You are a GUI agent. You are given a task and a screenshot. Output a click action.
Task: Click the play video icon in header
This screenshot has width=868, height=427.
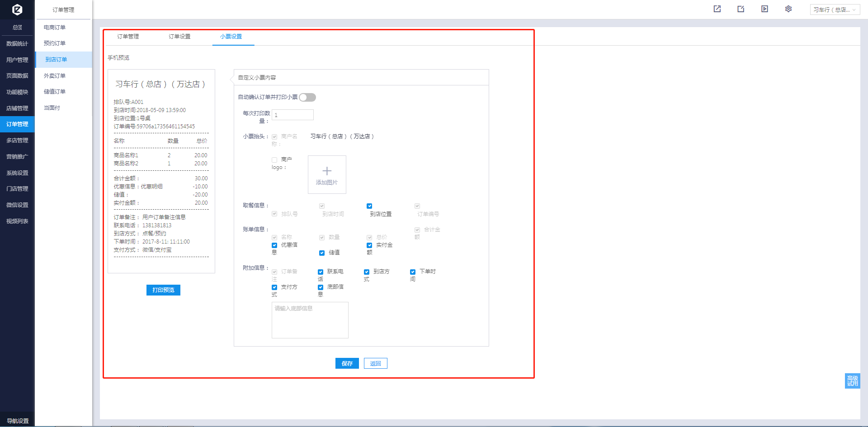click(764, 9)
